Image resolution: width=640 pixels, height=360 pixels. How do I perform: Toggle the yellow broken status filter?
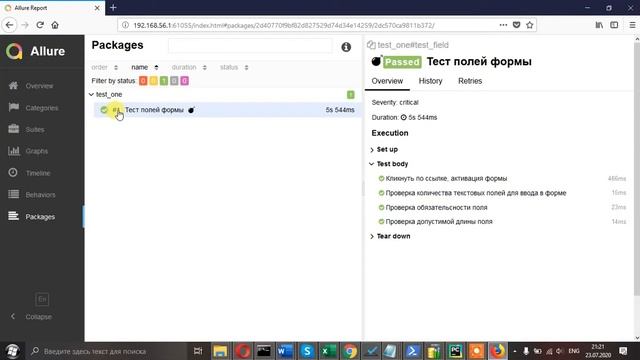153,81
